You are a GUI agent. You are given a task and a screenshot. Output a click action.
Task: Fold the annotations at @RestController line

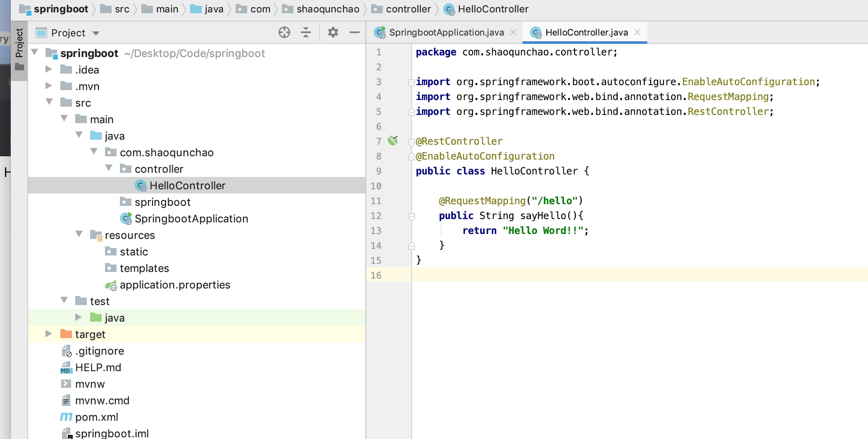pyautogui.click(x=411, y=142)
